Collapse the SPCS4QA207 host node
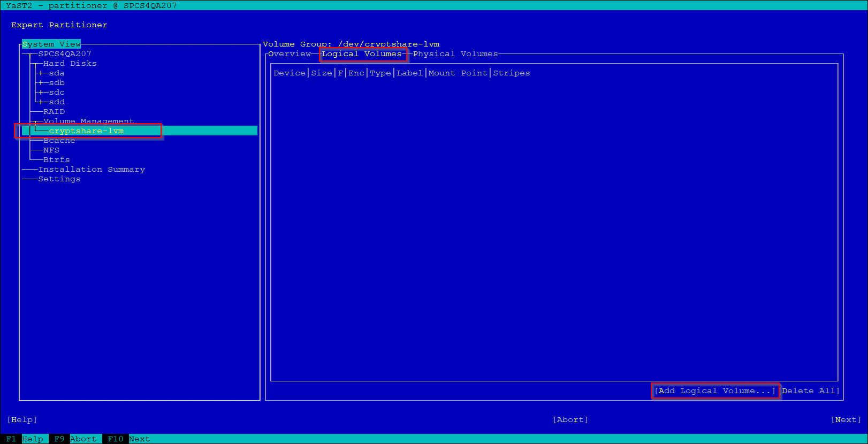 click(x=30, y=54)
